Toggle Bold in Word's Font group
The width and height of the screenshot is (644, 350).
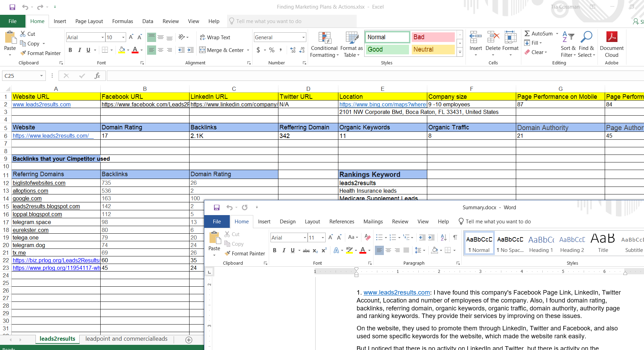[x=275, y=250]
